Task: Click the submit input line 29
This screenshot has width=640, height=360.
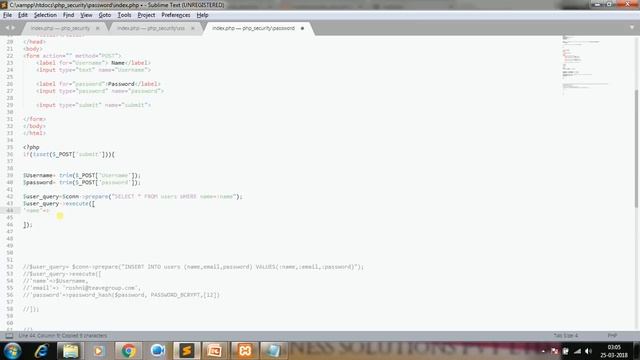Action: [x=93, y=105]
